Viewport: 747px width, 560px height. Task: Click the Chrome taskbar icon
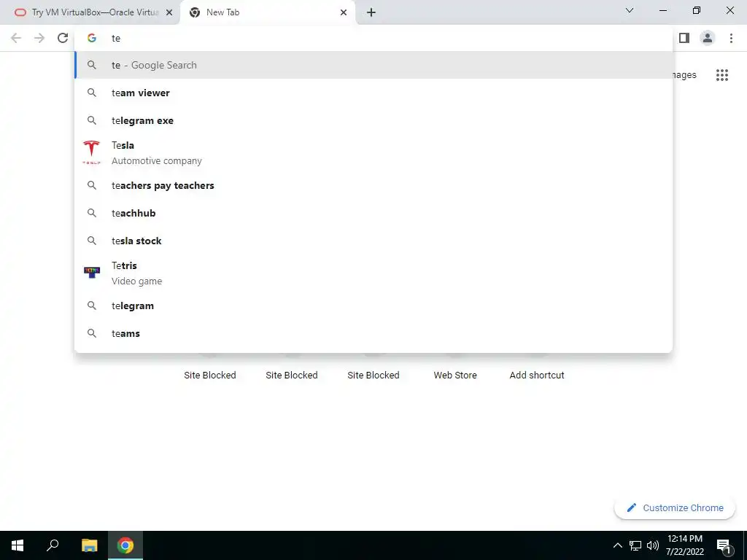(125, 545)
